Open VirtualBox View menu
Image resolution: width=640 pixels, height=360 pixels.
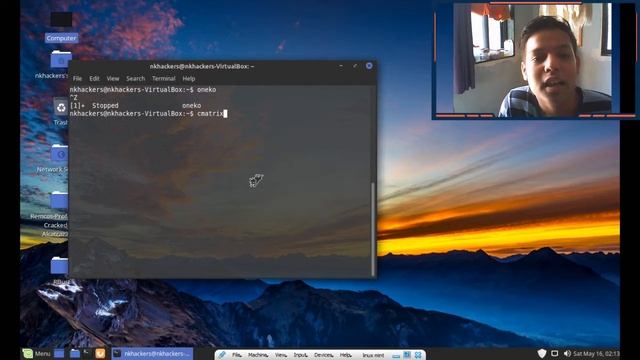click(x=281, y=355)
